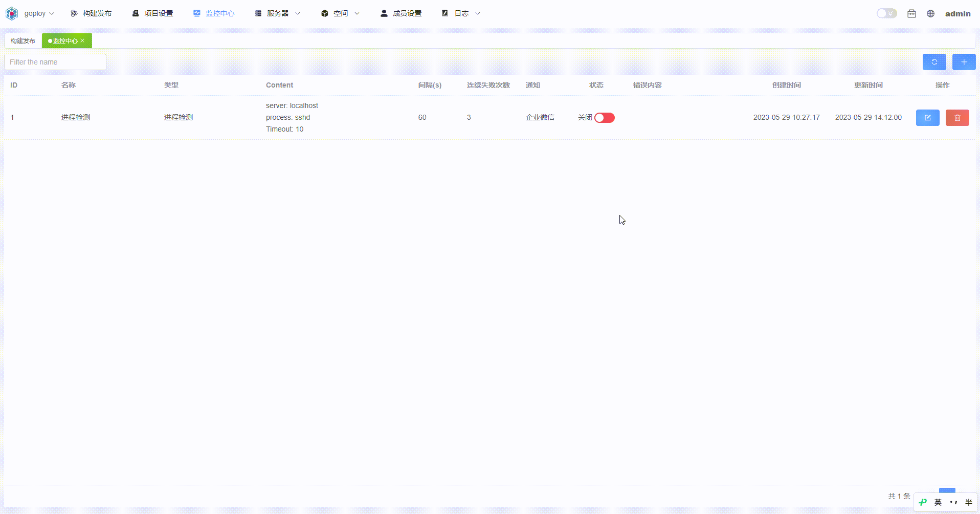The height and width of the screenshot is (514, 980).
Task: Click the admin username
Action: coord(957,14)
